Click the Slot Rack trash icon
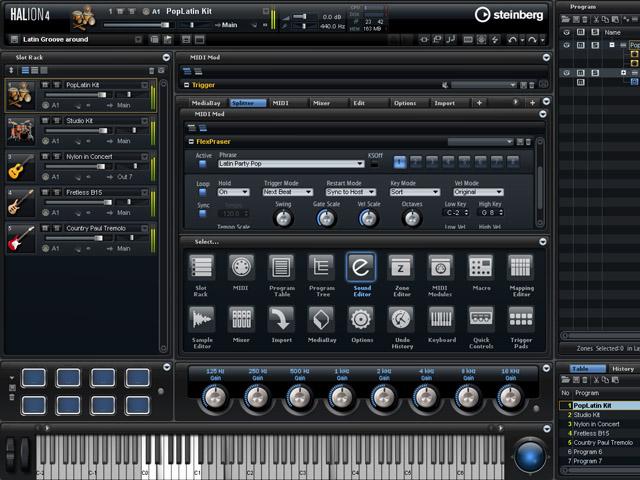 coord(151,71)
